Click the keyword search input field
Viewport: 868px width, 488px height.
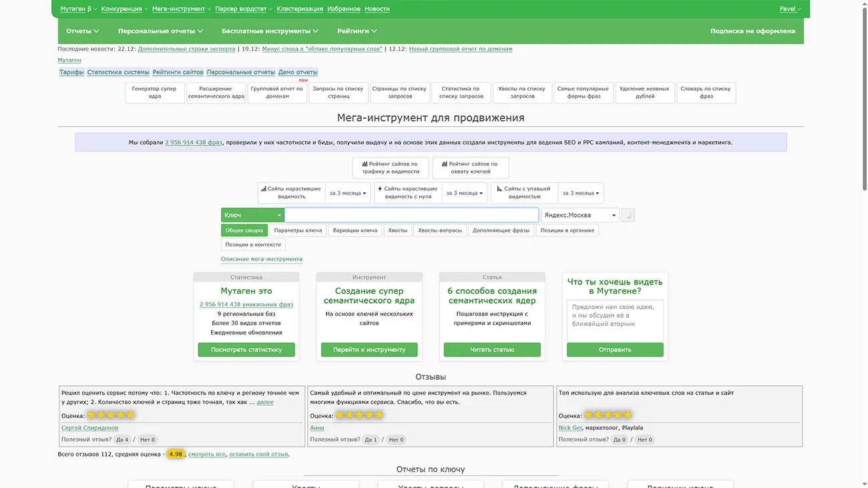pyautogui.click(x=411, y=215)
